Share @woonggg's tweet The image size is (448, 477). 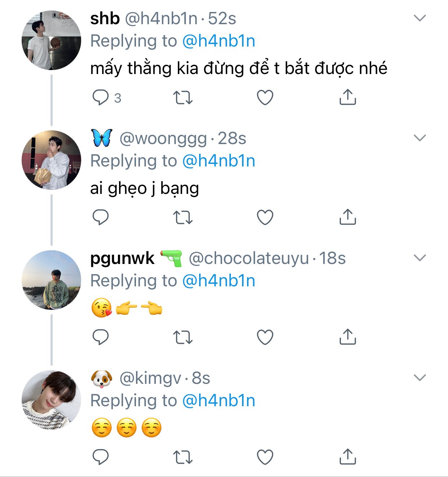[347, 217]
